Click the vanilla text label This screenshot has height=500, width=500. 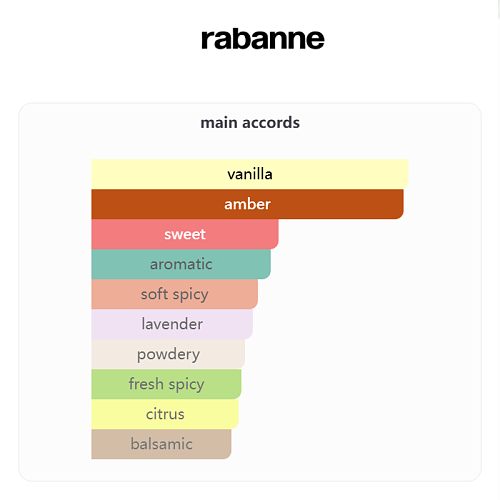click(x=250, y=174)
